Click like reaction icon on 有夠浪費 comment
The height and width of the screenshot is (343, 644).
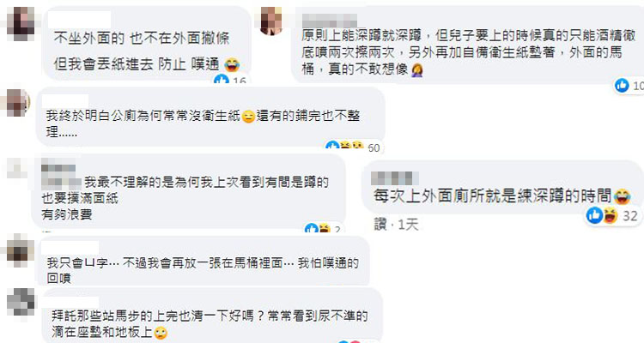pyautogui.click(x=311, y=228)
